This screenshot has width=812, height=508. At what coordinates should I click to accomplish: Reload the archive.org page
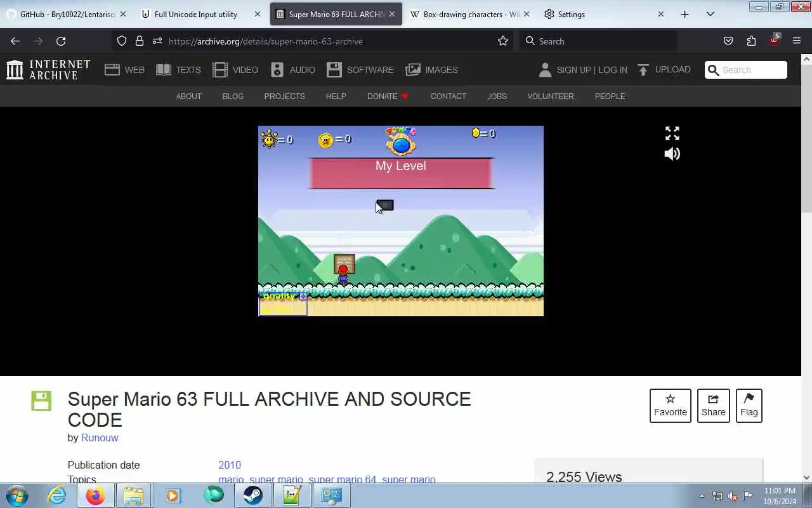[61, 41]
